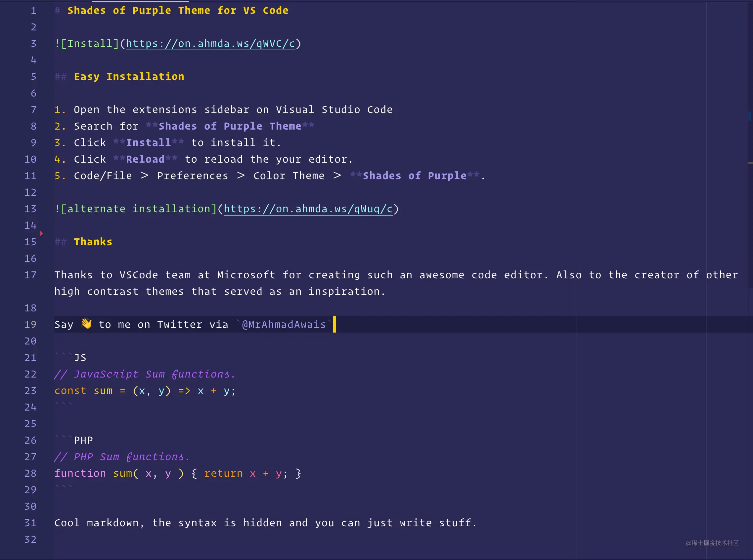Click the blue marker in the right scrollbar
The width and height of the screenshot is (753, 560).
[x=749, y=116]
